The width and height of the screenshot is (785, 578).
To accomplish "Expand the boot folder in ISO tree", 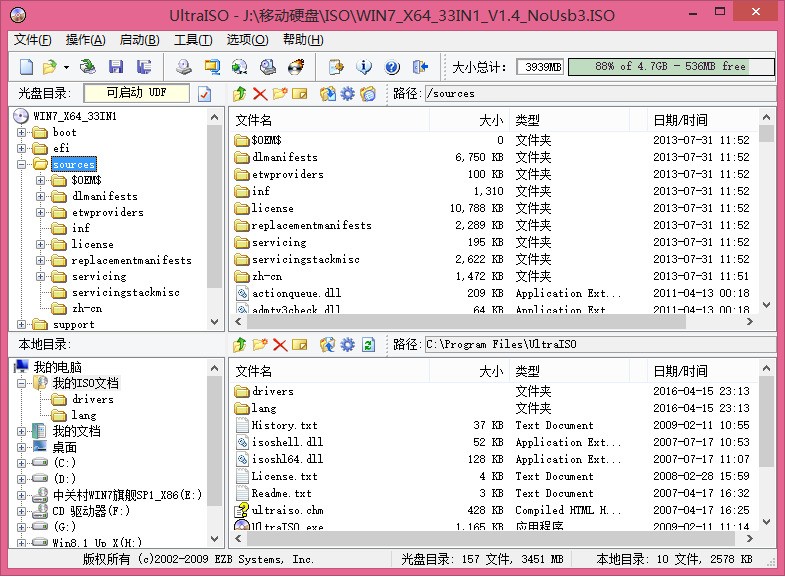I will 23,132.
